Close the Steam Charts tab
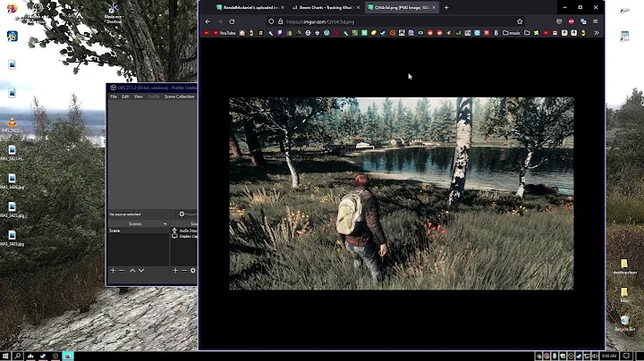The image size is (644, 361). pyautogui.click(x=358, y=7)
